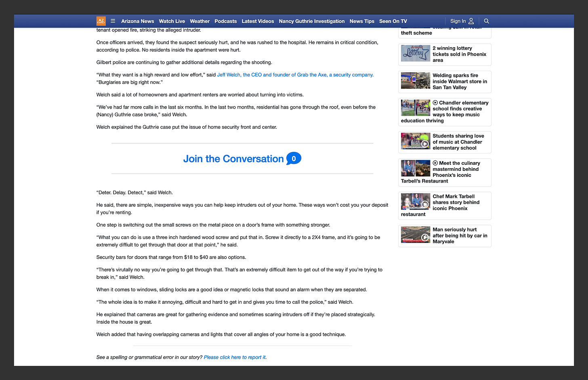Image resolution: width=588 pixels, height=380 pixels.
Task: Open the Chandler elementary school thumbnail
Action: (x=416, y=108)
